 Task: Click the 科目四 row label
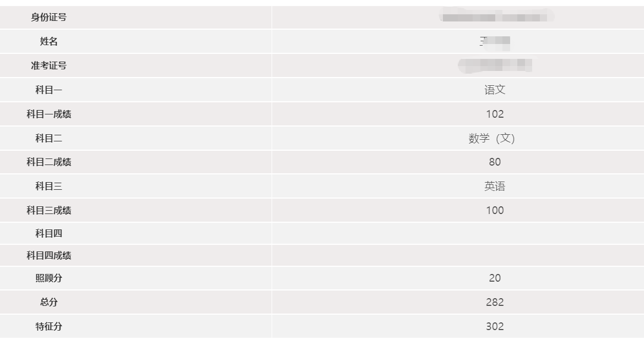[x=48, y=234]
